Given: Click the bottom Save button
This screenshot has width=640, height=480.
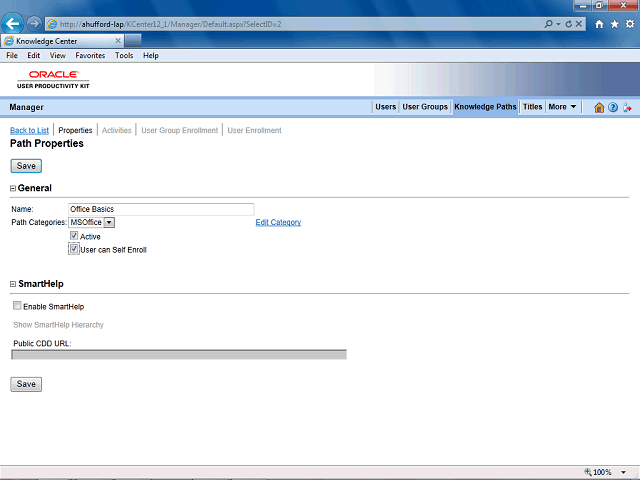Looking at the screenshot, I should pyautogui.click(x=26, y=384).
